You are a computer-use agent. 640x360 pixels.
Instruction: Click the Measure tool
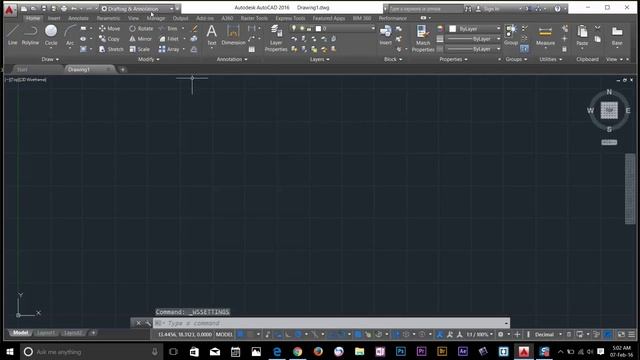[x=545, y=36]
